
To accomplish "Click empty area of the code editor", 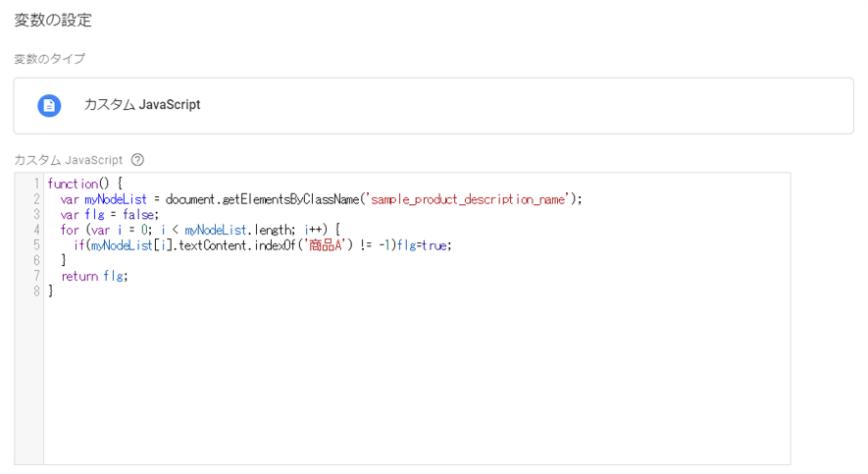I will pos(415,382).
